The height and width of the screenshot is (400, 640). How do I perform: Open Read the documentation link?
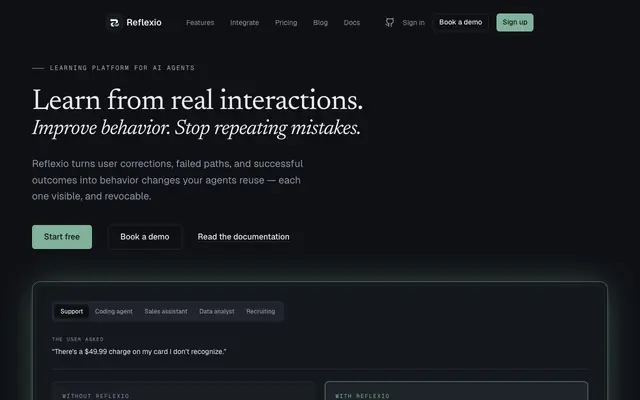(244, 237)
